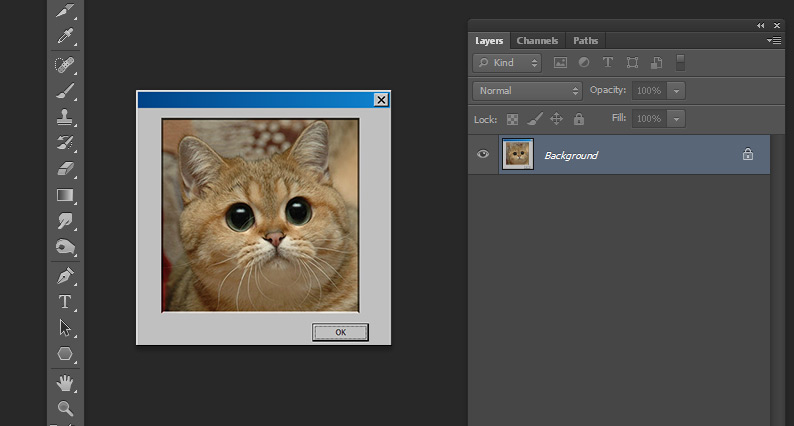
Task: Select the Brush tool
Action: pos(65,91)
